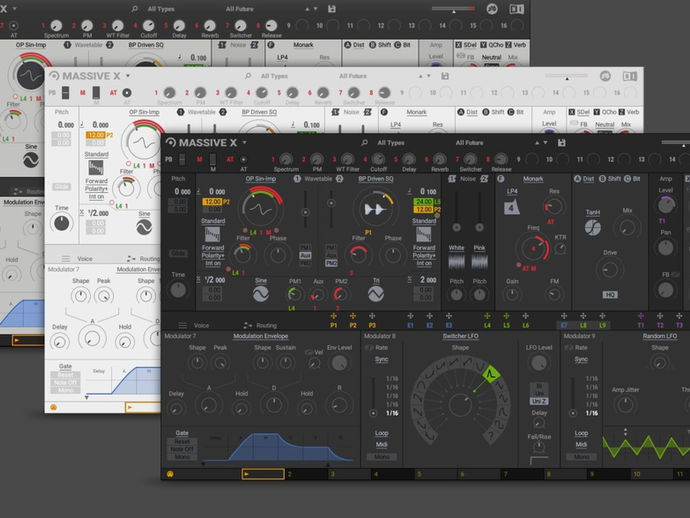Click the wavetable 1 position image under Standard
This screenshot has height=518, width=690.
(x=212, y=234)
